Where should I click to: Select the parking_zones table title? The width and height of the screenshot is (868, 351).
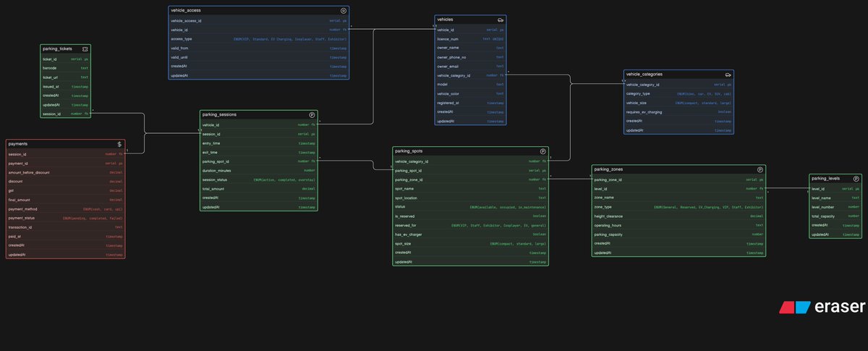point(608,169)
